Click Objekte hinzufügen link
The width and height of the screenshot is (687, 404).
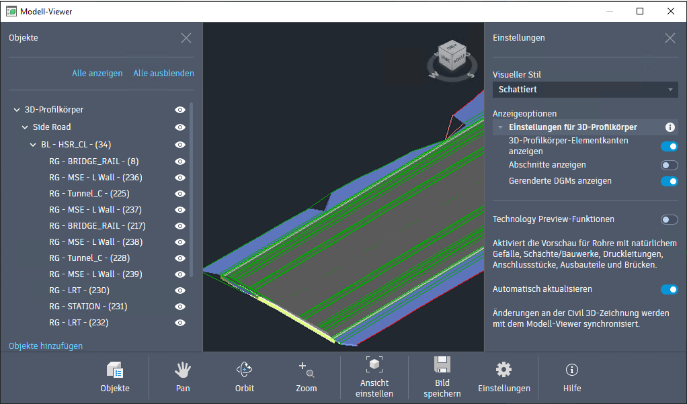(46, 345)
